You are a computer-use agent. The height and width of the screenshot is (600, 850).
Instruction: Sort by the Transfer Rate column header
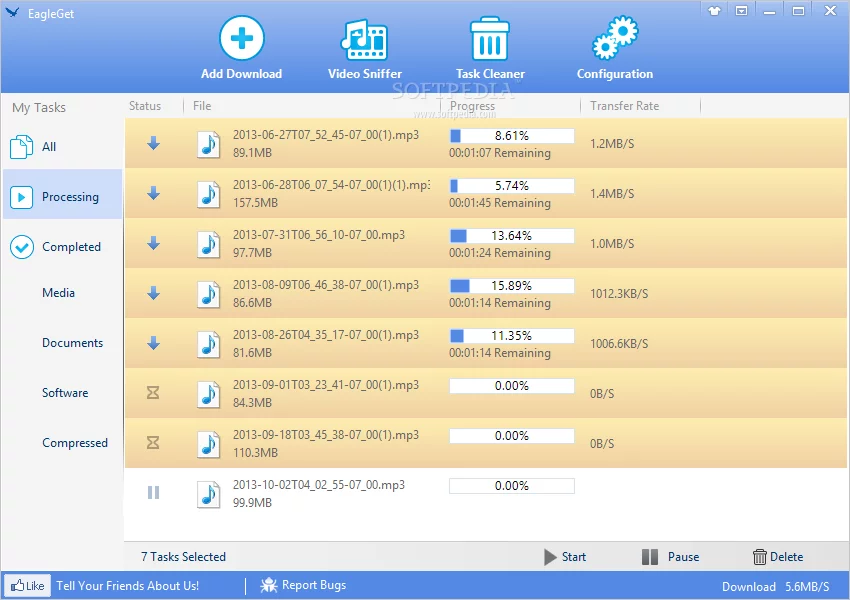click(x=625, y=106)
